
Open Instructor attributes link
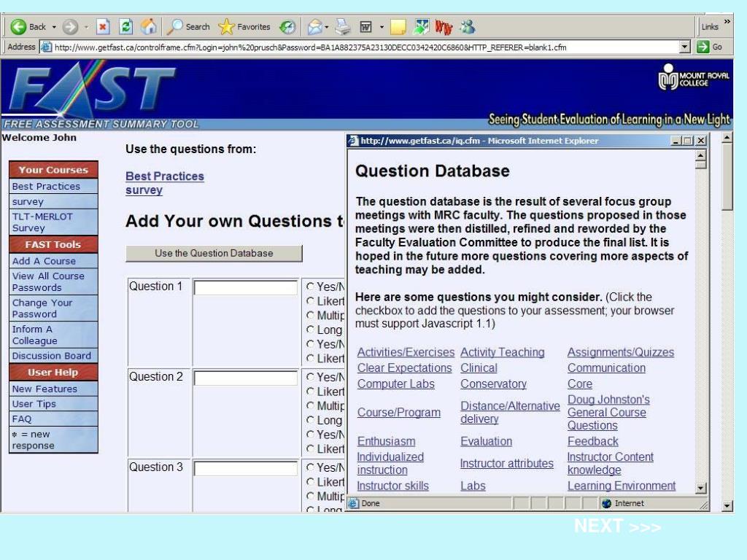(x=507, y=463)
